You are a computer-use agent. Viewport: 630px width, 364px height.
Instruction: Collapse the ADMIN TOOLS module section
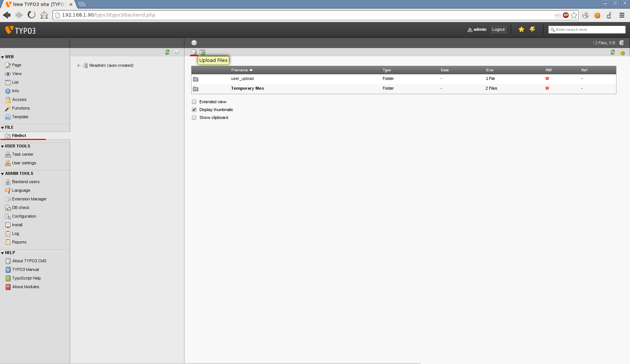point(3,174)
